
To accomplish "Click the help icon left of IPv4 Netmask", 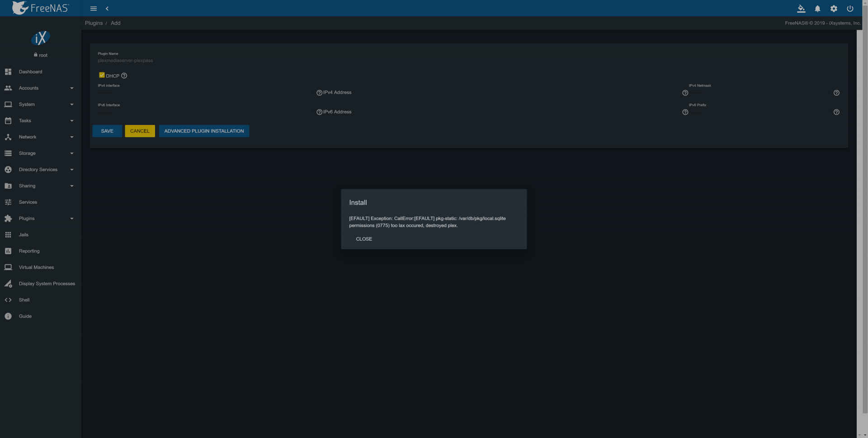I will 685,93.
